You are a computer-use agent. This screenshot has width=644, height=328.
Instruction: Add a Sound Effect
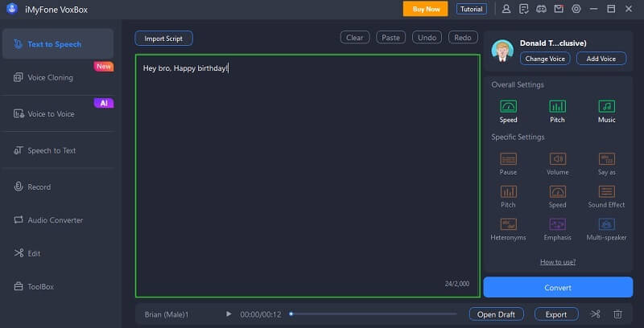point(607,197)
